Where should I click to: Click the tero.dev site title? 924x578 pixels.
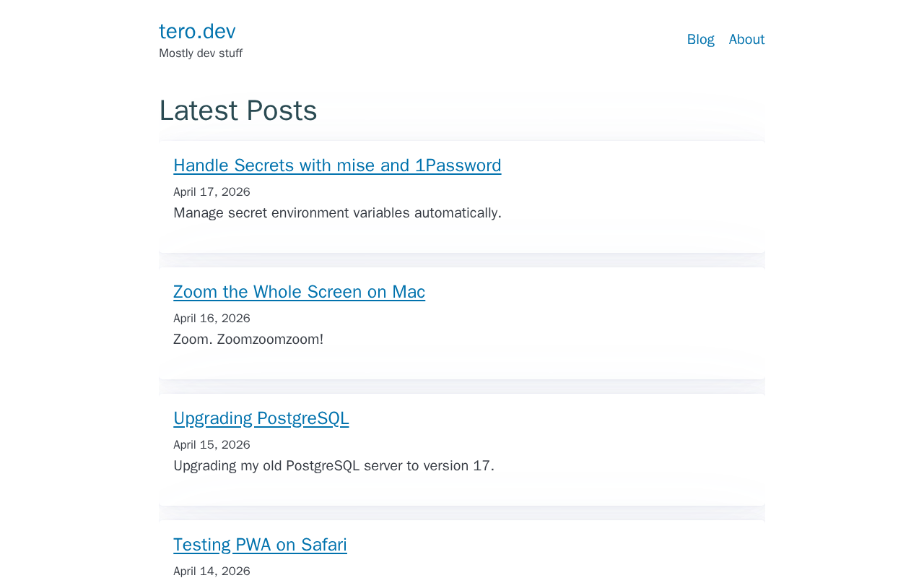[x=197, y=31]
